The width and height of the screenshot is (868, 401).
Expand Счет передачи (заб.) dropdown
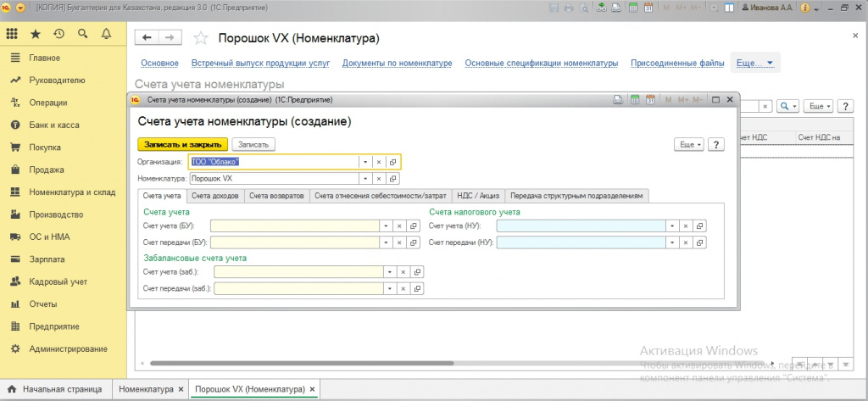click(390, 289)
